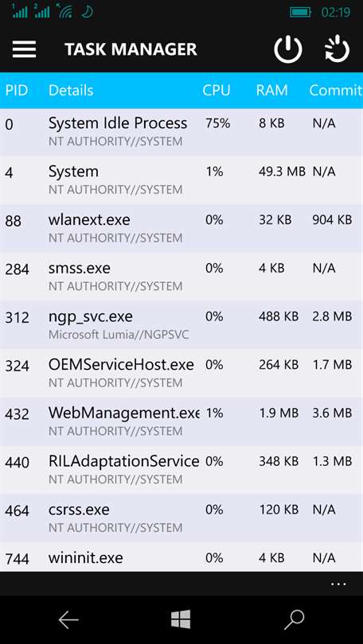Image resolution: width=363 pixels, height=644 pixels.
Task: Tap the search magnifier button
Action: tap(294, 619)
